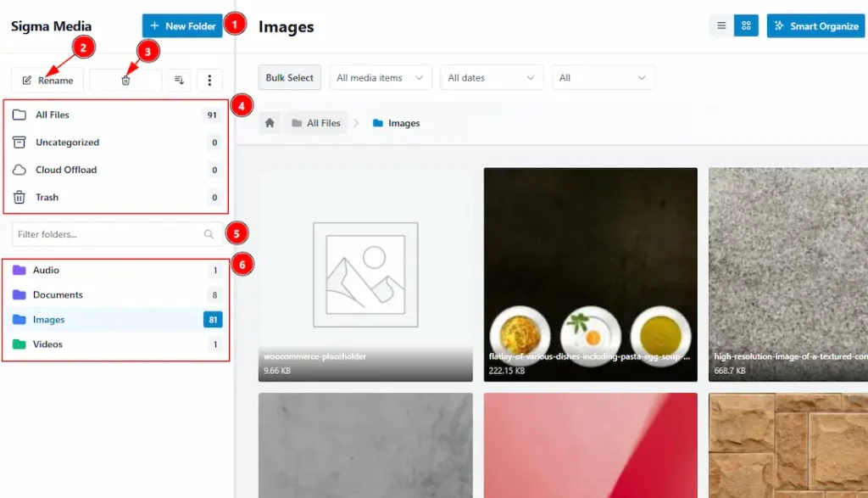
Task: Open the three-dot more options menu
Action: pos(209,81)
